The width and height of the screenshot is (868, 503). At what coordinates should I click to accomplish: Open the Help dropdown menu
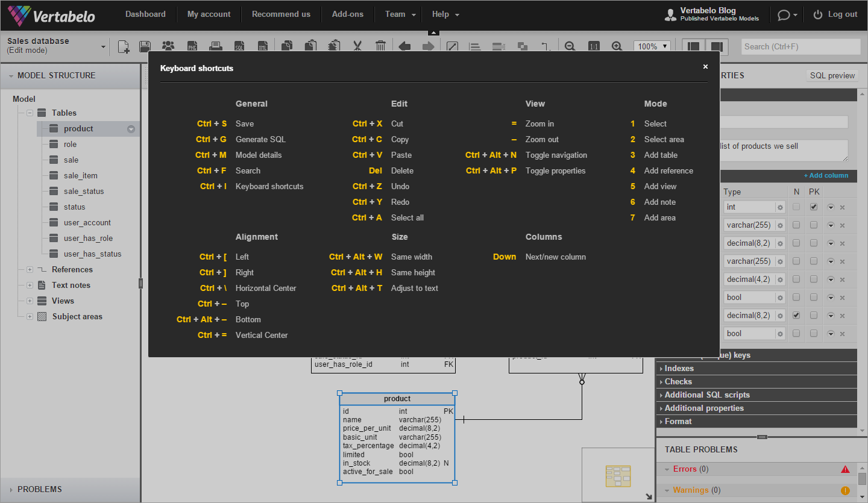coord(446,14)
